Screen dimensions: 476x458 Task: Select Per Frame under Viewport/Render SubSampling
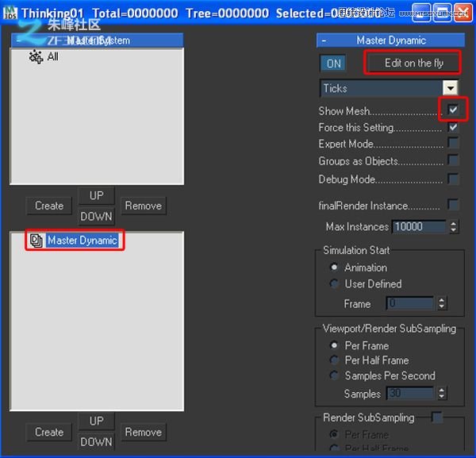click(334, 345)
